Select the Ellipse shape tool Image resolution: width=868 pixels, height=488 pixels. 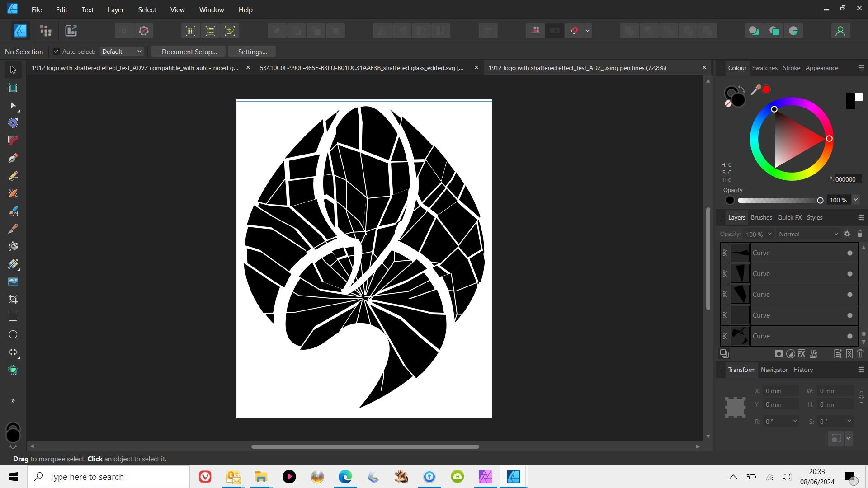tap(13, 334)
